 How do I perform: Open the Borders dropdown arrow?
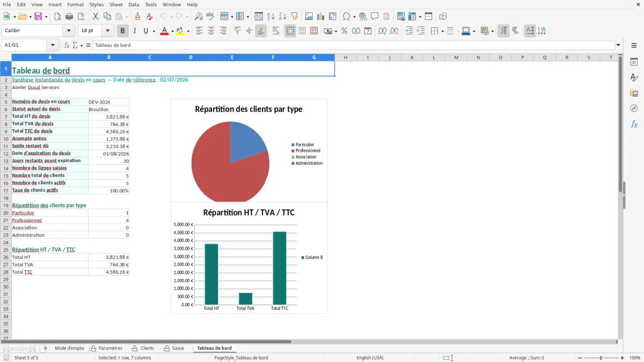[x=442, y=31]
